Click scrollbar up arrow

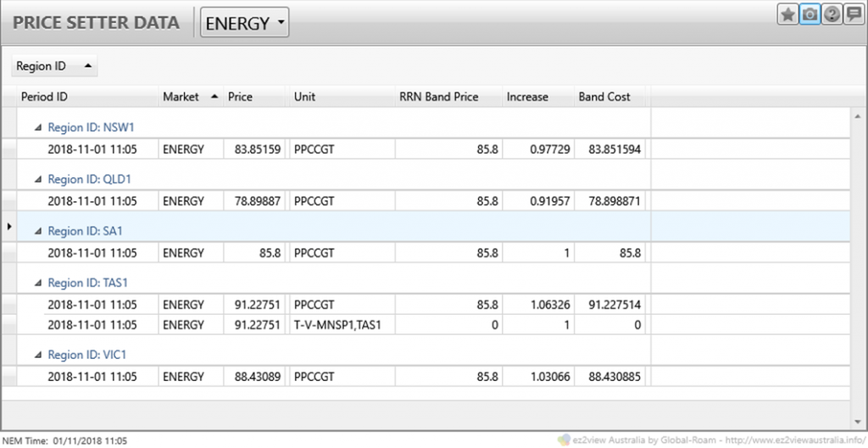[859, 116]
